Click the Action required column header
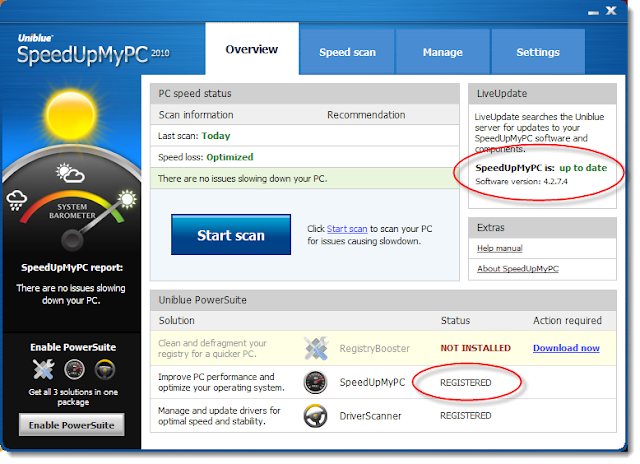 pos(567,320)
